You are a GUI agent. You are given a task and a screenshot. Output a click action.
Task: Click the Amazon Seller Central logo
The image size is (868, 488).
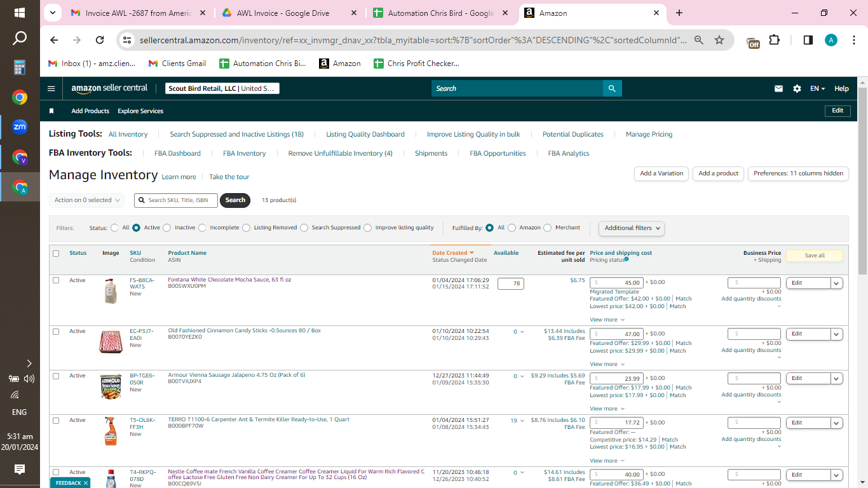point(109,89)
